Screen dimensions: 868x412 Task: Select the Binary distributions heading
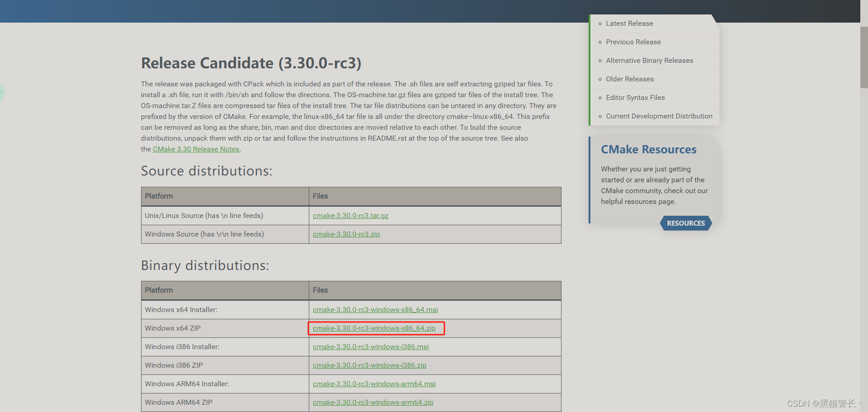(205, 265)
